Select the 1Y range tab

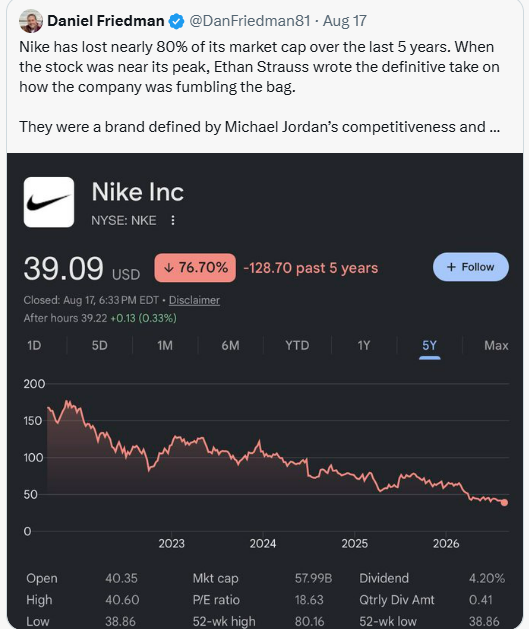tap(364, 345)
